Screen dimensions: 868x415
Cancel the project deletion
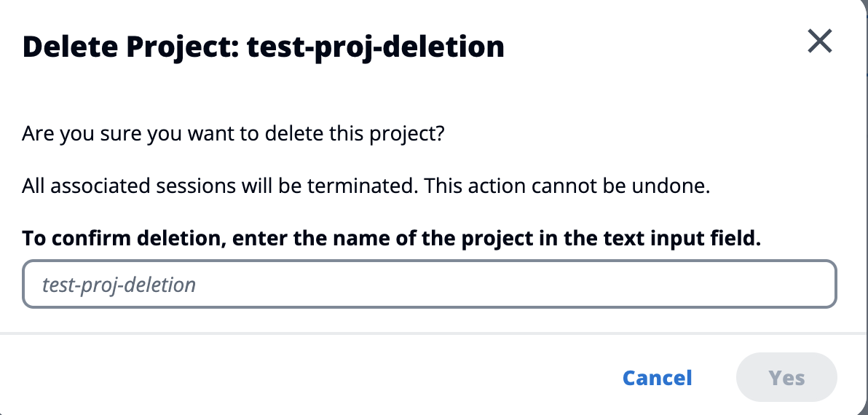point(657,378)
